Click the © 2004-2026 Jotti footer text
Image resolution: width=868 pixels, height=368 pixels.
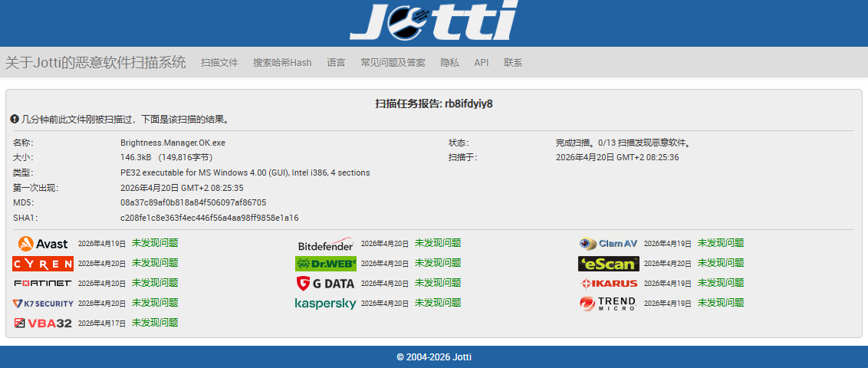(x=434, y=357)
